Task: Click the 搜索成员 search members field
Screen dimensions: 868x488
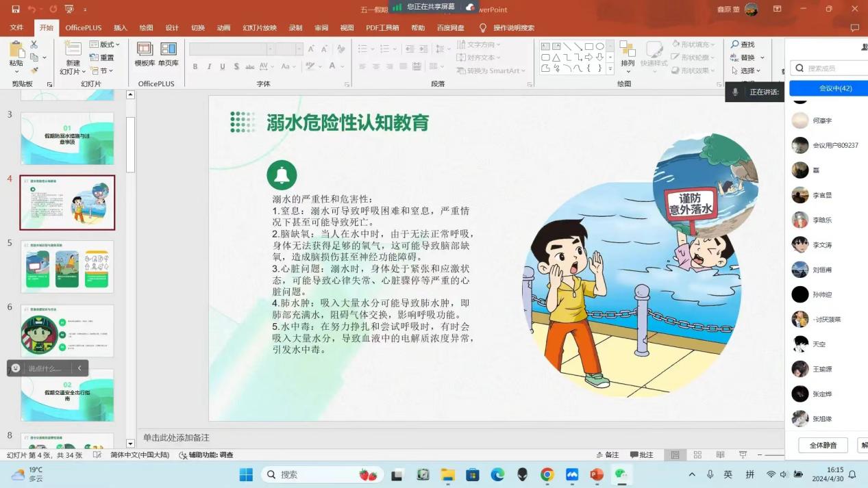Action: pos(829,68)
